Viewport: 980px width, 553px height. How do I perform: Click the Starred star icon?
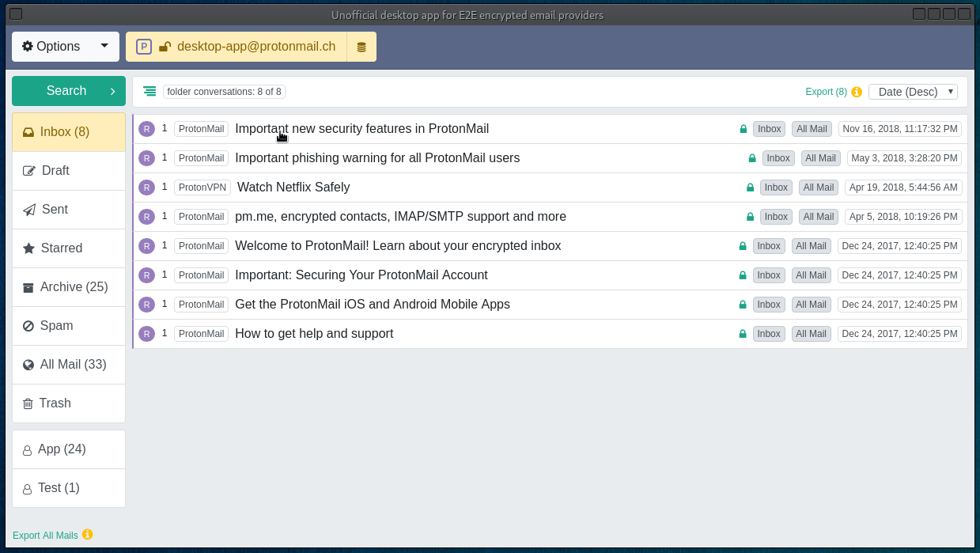[28, 248]
